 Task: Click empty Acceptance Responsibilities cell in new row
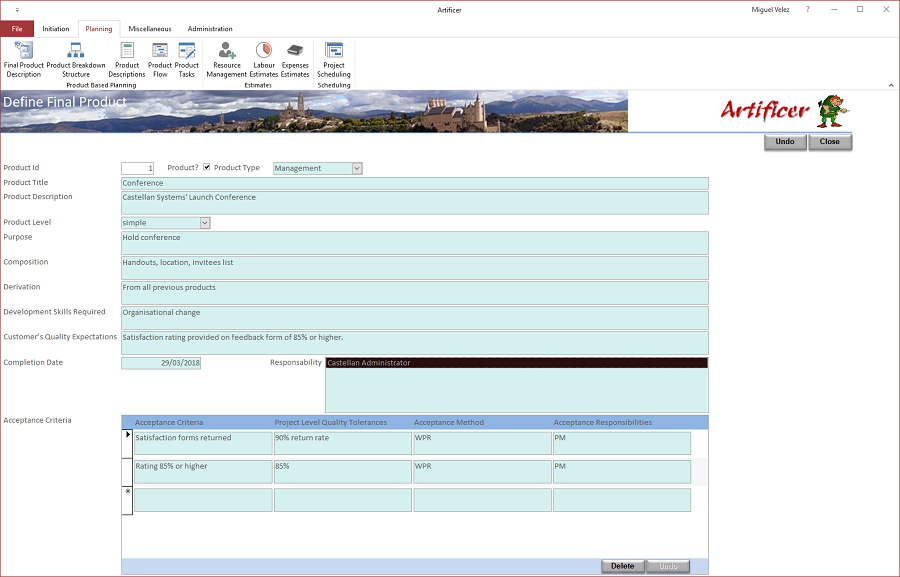coord(622,500)
